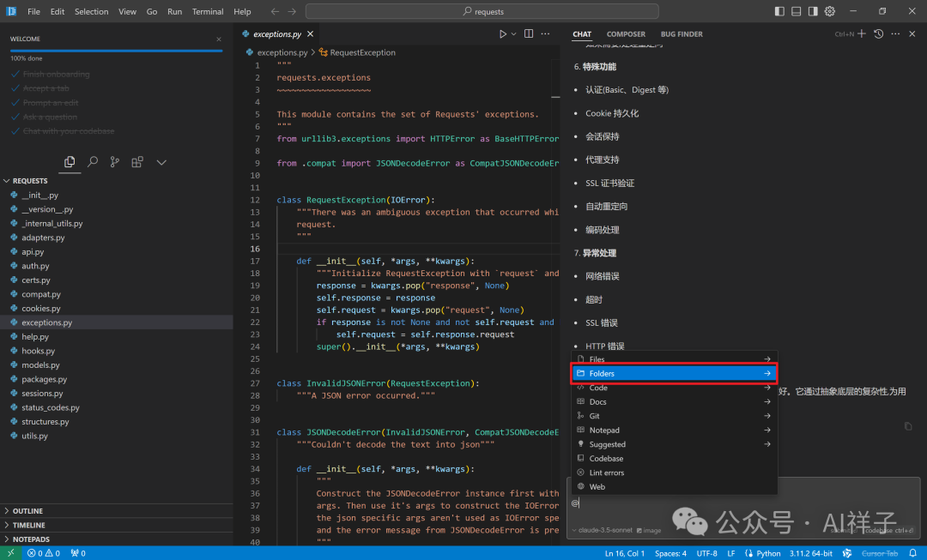The image size is (927, 560).
Task: Choose Lint errors from the @ mention menu
Action: 674,473
